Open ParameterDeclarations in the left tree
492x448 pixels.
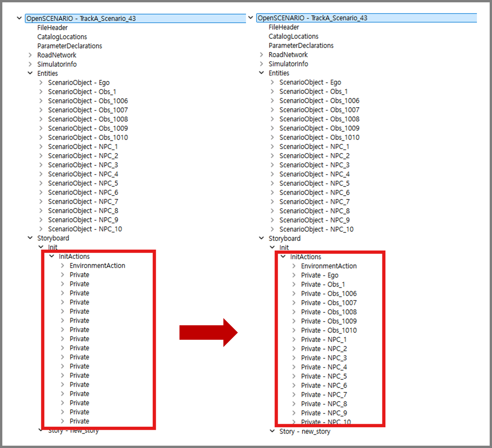[x=70, y=46]
